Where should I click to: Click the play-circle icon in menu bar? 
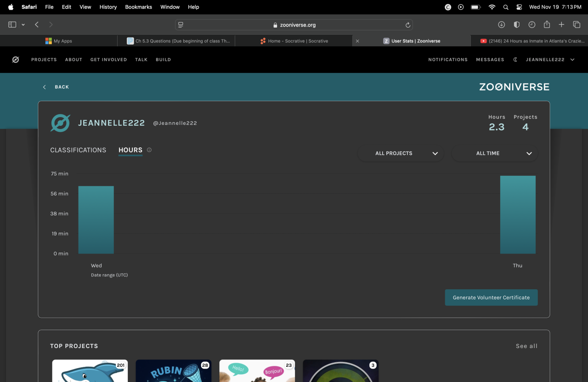tap(461, 7)
